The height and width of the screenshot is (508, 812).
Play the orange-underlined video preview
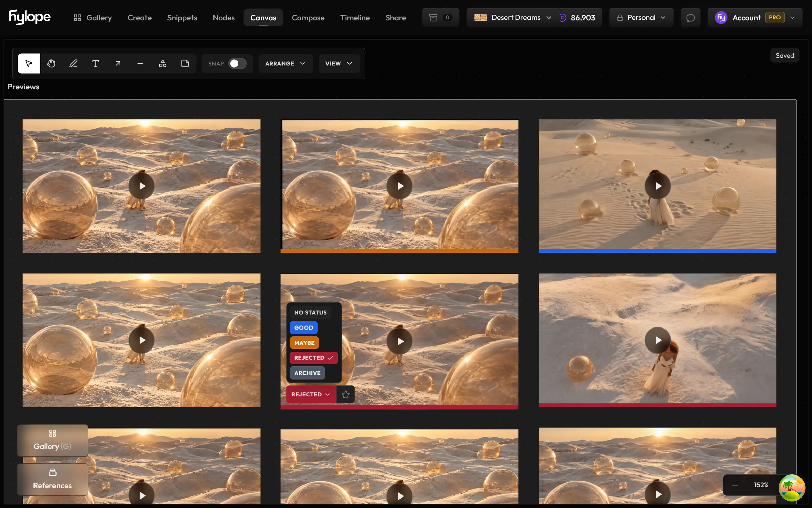(x=400, y=186)
